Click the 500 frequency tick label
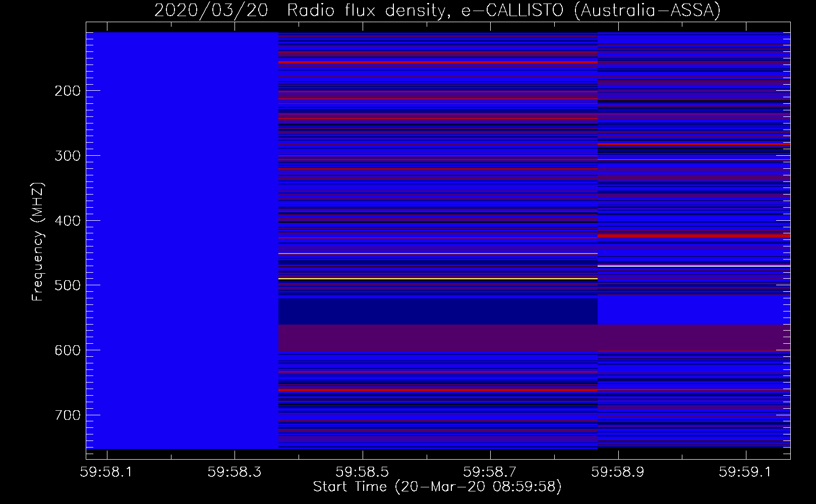 (68, 285)
